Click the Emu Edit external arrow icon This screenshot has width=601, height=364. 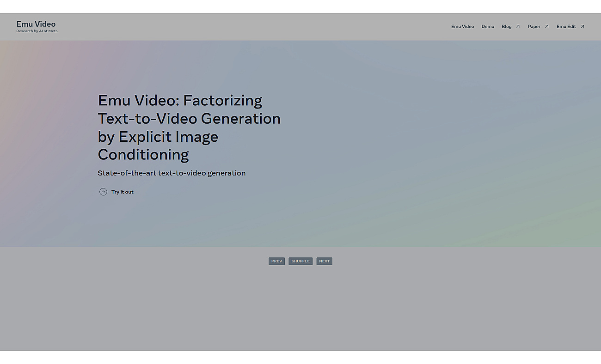pos(582,27)
